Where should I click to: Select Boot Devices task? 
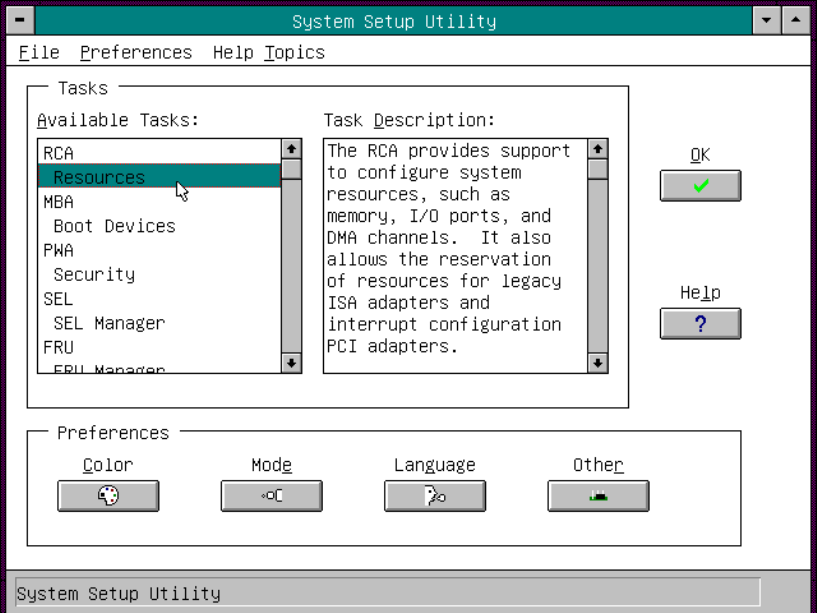(x=114, y=226)
